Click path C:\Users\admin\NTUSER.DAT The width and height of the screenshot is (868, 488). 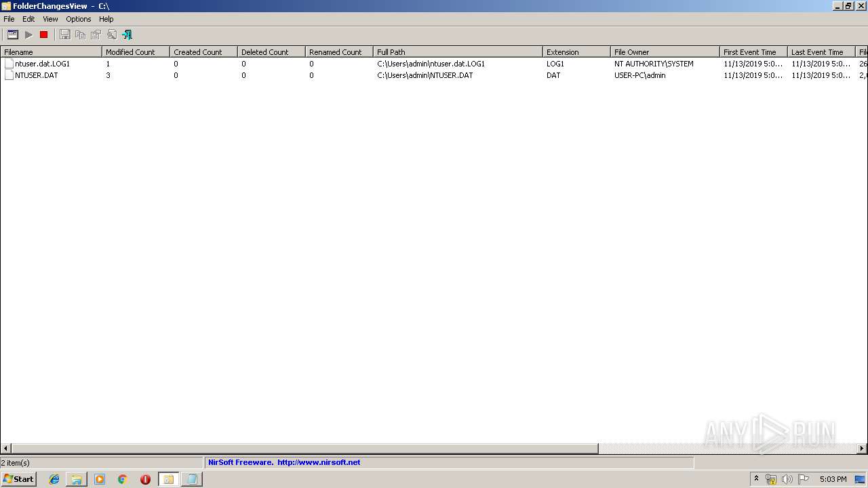point(425,75)
